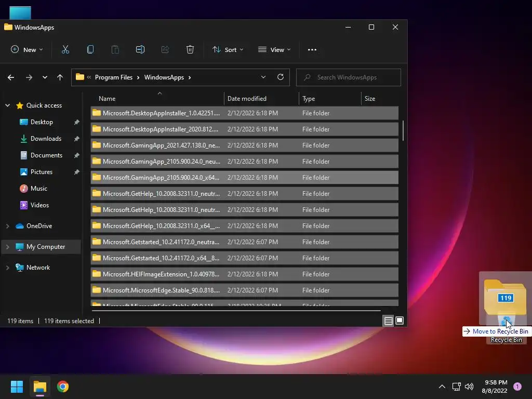Open Music in the sidebar

point(38,188)
